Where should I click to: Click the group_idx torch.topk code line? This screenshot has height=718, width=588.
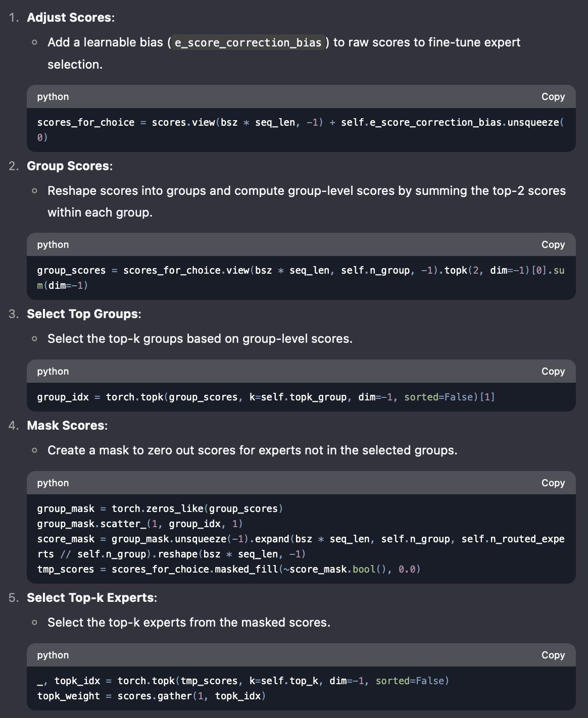[266, 397]
